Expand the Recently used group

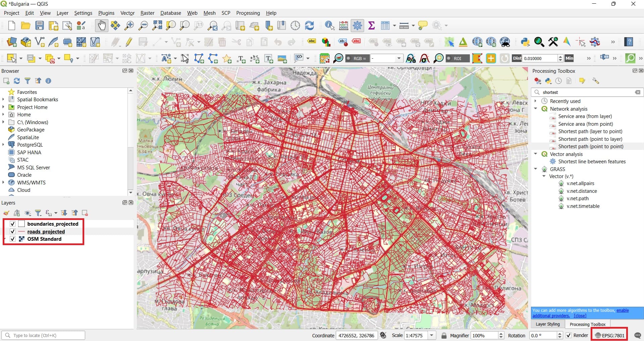536,101
